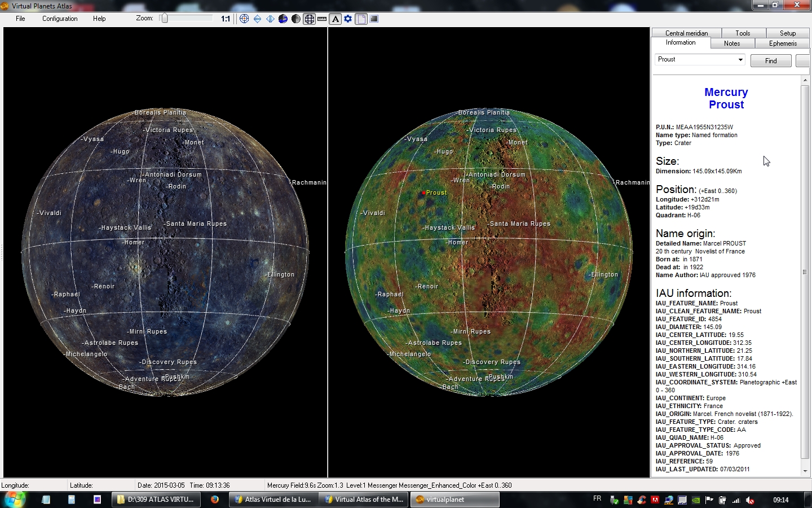Click the dashed page icon in toolbar
This screenshot has height=508, width=812.
click(x=361, y=19)
